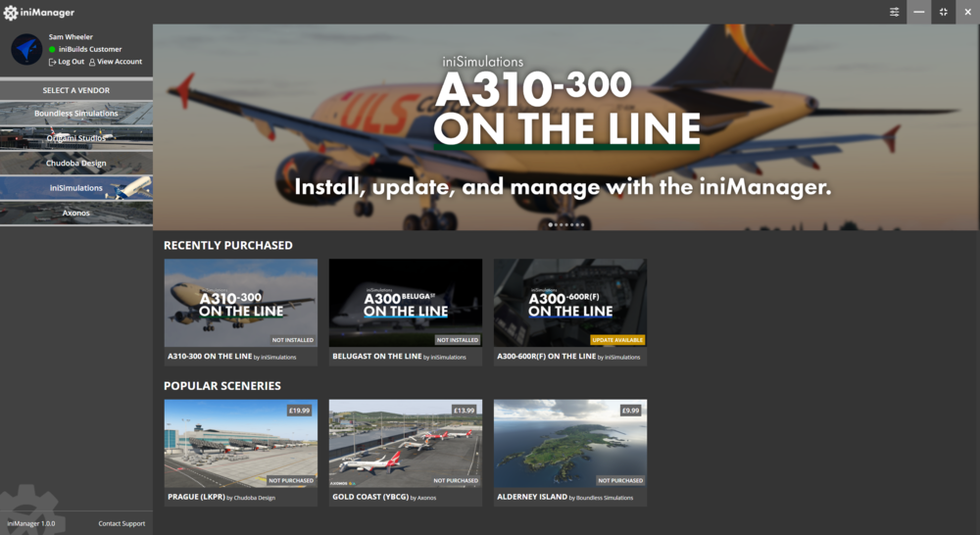Select Boundless Simulations vendor
The image size is (980, 535).
point(76,113)
